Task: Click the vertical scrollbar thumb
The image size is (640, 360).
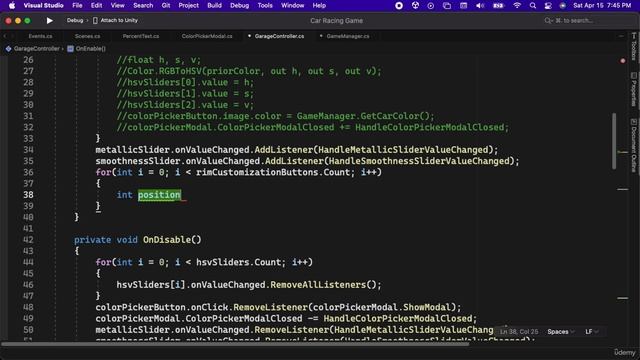Action: pos(614,141)
